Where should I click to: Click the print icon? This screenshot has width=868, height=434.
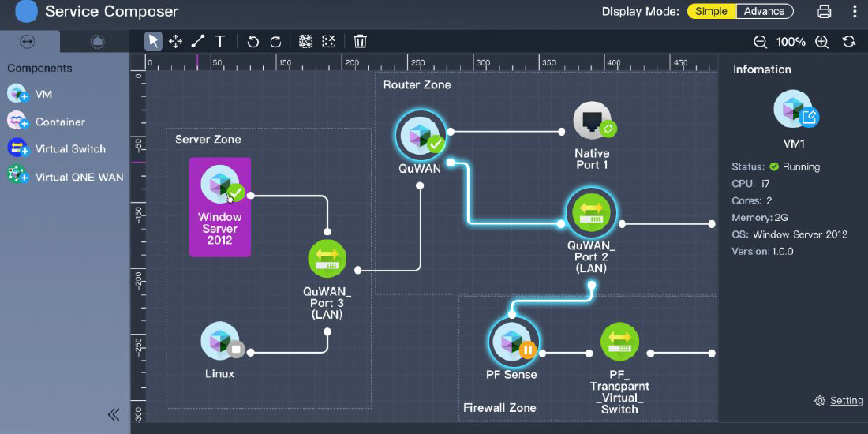825,11
